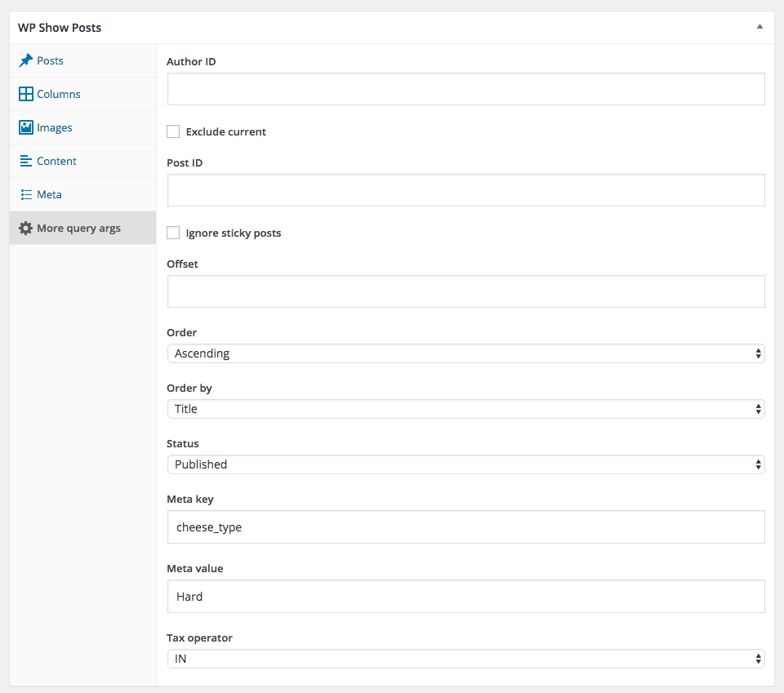Open the Posts tab
Screen dimensions: 784x693
coord(82,60)
